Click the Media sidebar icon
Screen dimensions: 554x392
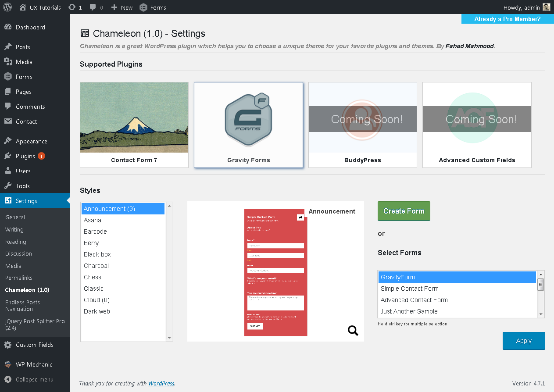click(x=8, y=62)
